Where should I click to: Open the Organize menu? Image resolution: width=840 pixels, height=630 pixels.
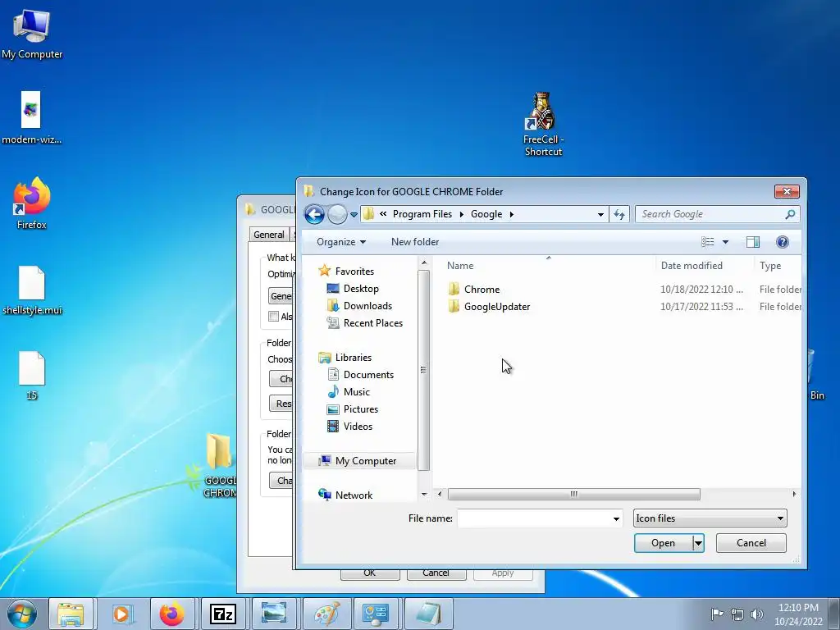tap(341, 242)
